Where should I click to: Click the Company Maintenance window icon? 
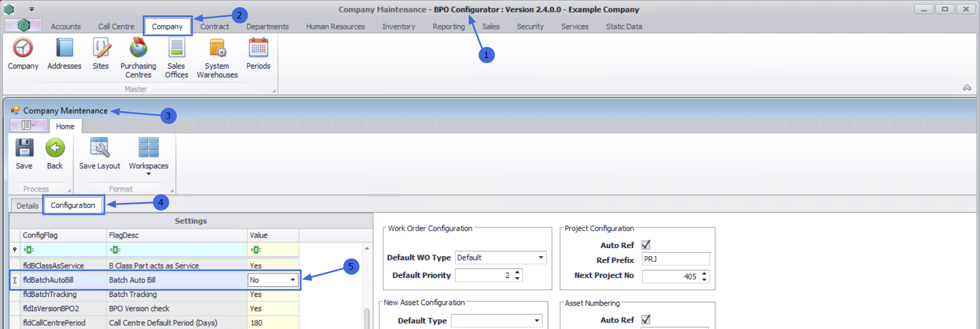(x=15, y=110)
